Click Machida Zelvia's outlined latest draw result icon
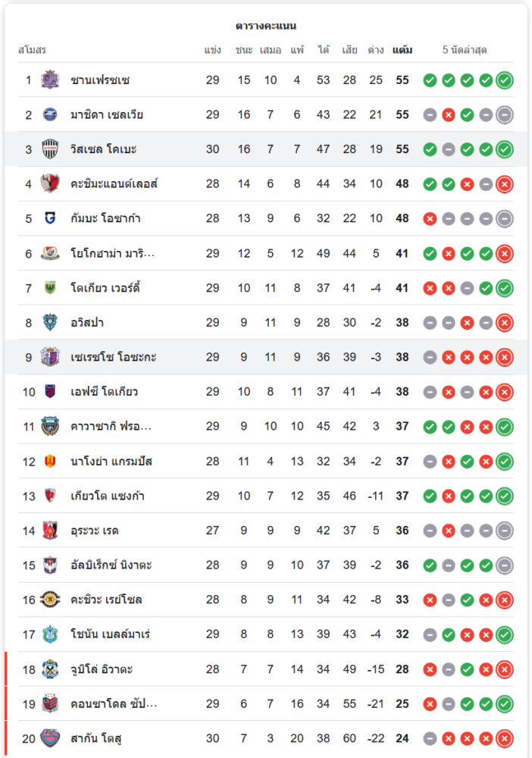Viewport: 532px width, 758px height. click(x=505, y=115)
